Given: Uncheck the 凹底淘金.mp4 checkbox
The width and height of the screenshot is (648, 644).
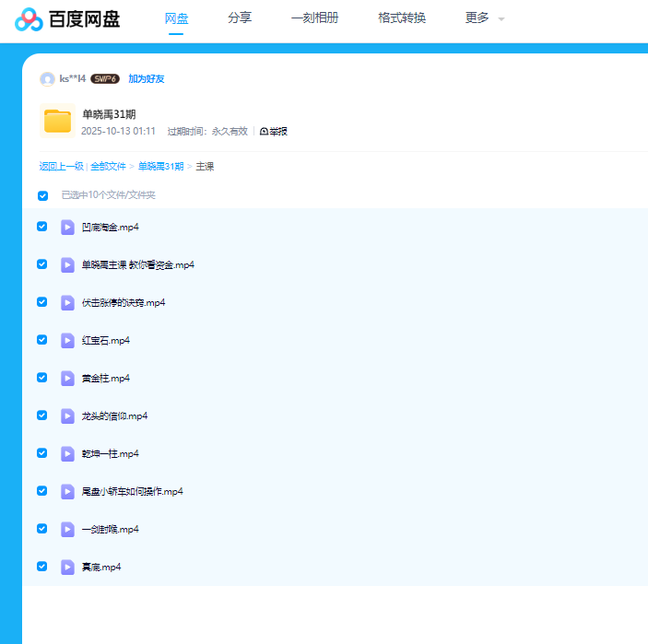Looking at the screenshot, I should tap(42, 227).
